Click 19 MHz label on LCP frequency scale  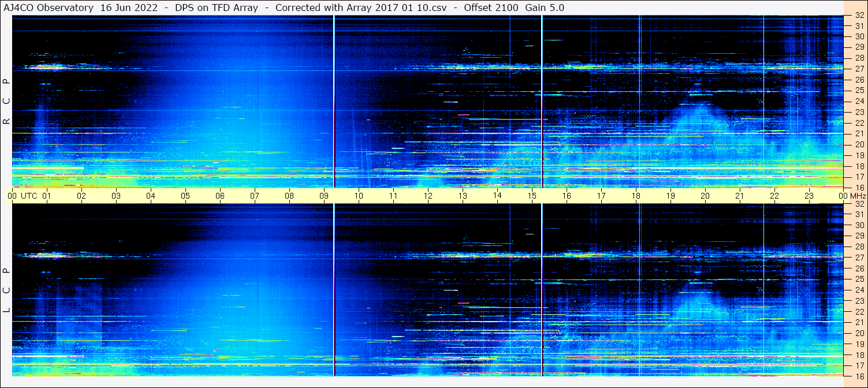[859, 344]
